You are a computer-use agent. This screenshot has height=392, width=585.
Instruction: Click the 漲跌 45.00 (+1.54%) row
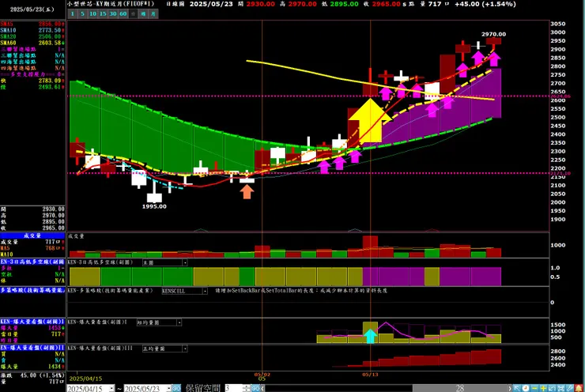(x=33, y=375)
